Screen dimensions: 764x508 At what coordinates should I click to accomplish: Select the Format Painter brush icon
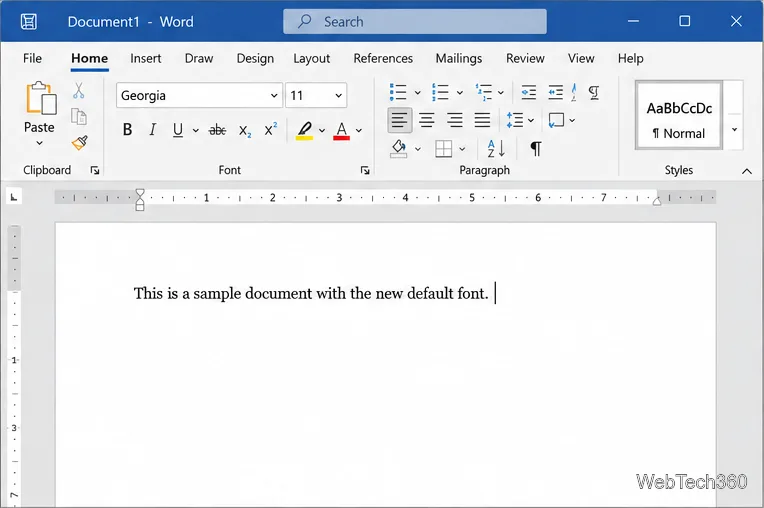[x=79, y=143]
